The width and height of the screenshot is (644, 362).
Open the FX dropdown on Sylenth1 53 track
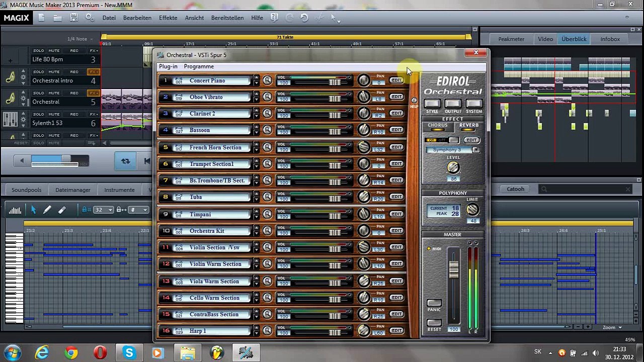point(94,114)
